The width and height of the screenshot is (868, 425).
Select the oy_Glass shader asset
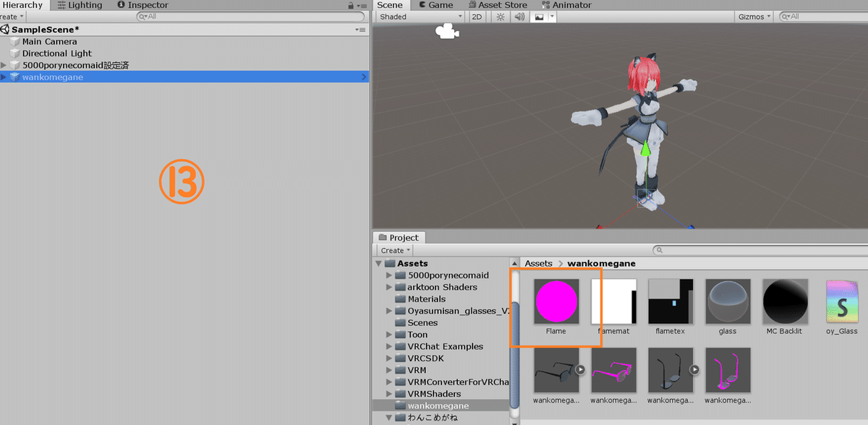click(842, 302)
